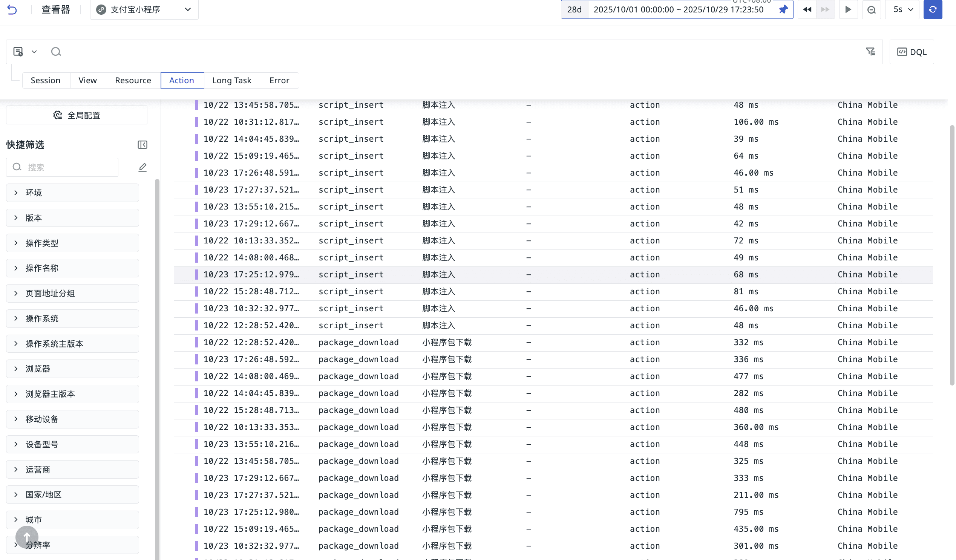Switch to the Resource tab
Image resolution: width=956 pixels, height=560 pixels.
[x=133, y=80]
